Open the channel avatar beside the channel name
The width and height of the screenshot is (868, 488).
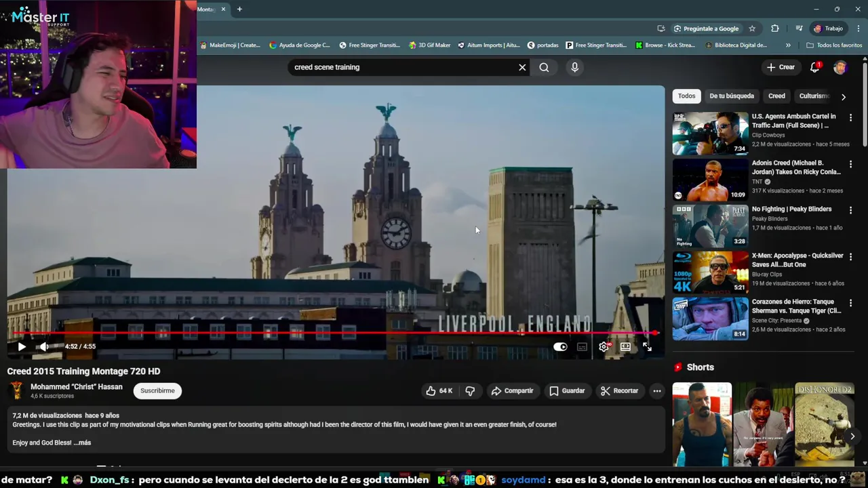pos(16,390)
